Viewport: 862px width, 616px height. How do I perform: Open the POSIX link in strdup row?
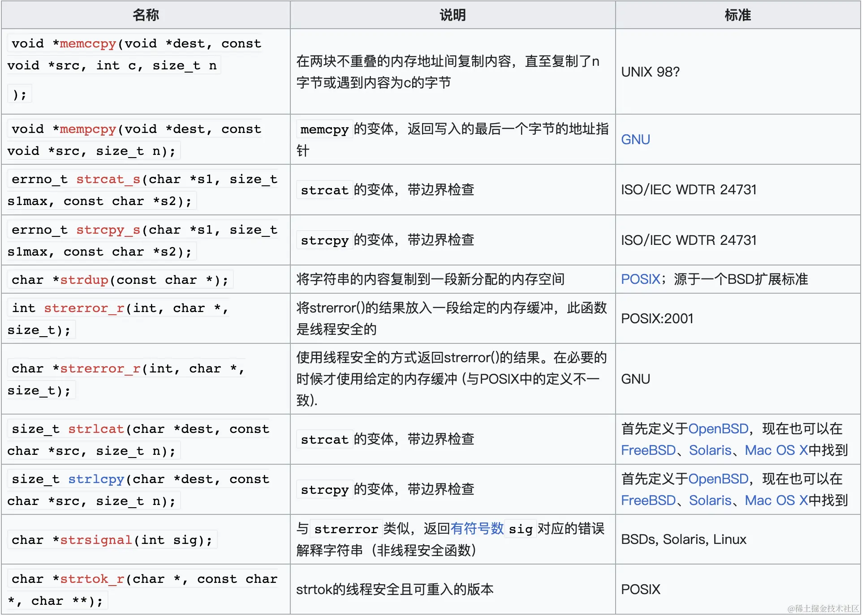click(x=640, y=279)
